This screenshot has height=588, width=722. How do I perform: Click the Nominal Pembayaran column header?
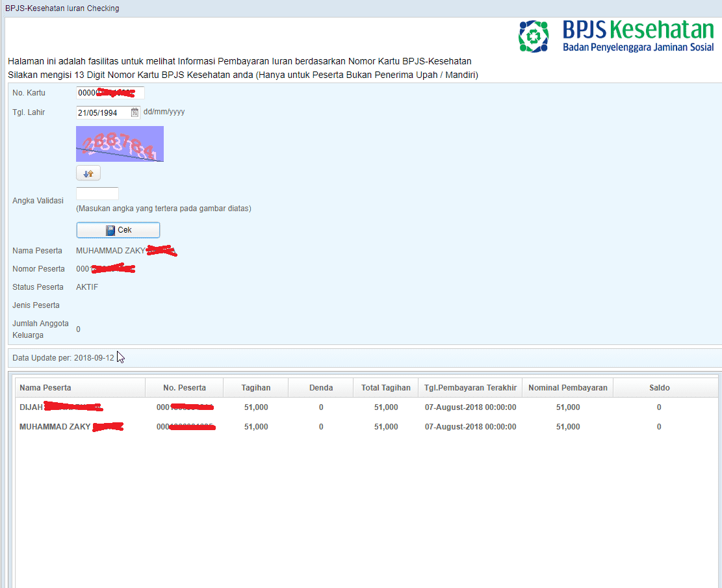point(568,388)
